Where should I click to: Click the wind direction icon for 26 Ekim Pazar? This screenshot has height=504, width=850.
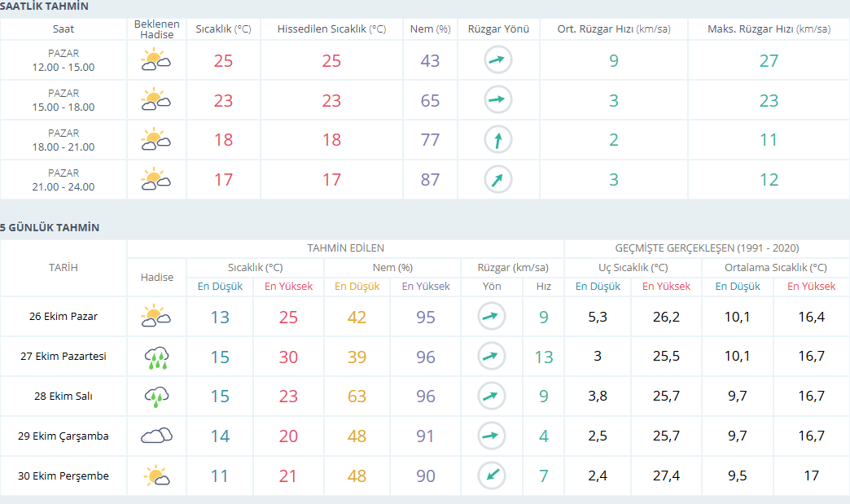click(492, 317)
